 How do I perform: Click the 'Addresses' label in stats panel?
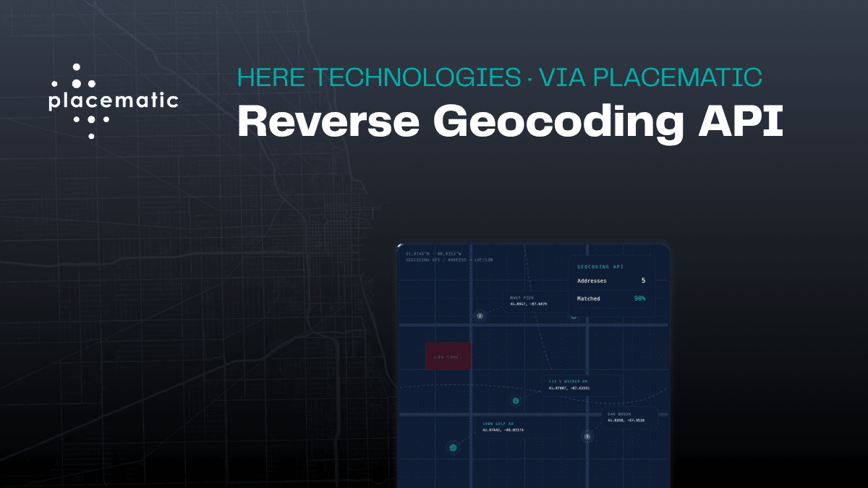coord(592,281)
